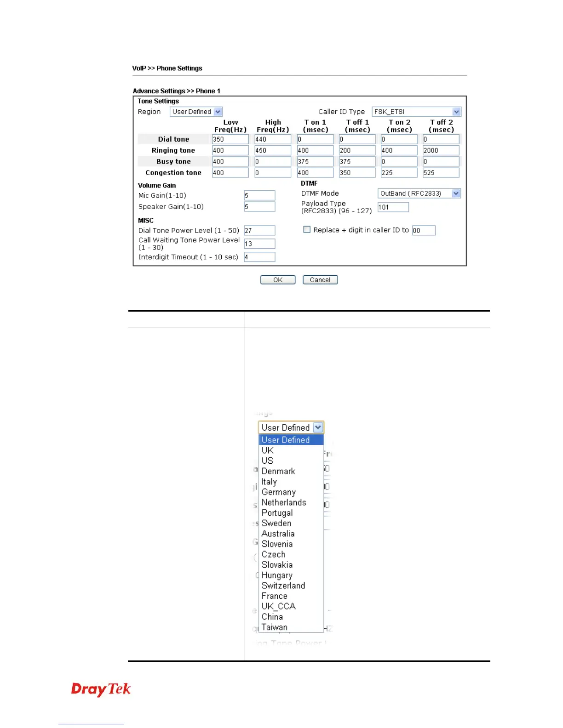
Task: Choose Taiwan from the region list
Action: click(x=291, y=627)
